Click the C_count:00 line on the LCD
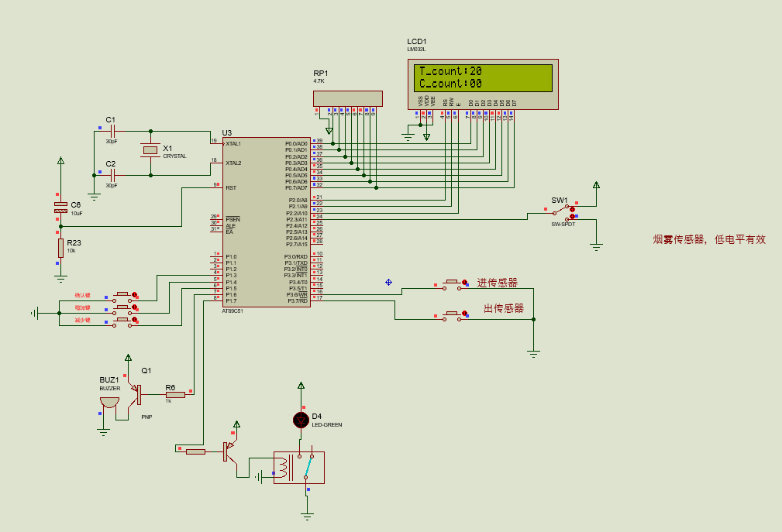The width and height of the screenshot is (782, 532). [x=450, y=84]
